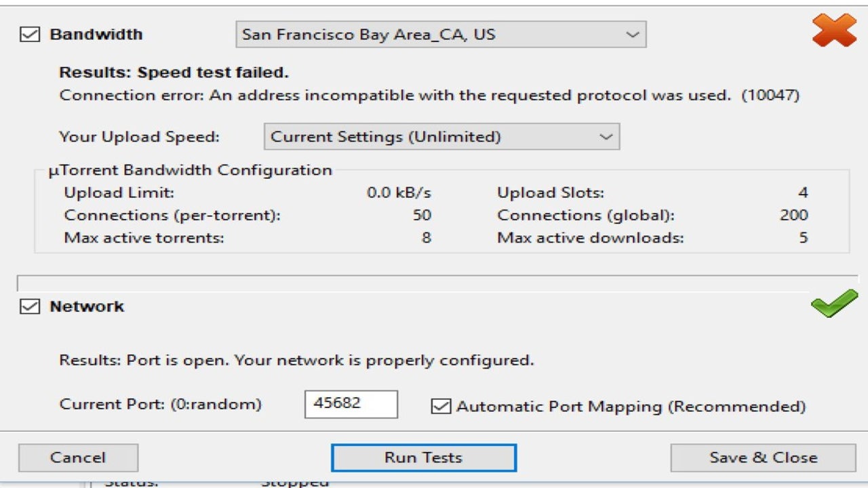This screenshot has width=868, height=488.
Task: Disable Automatic Port Mapping (Recommended)
Action: pos(441,407)
